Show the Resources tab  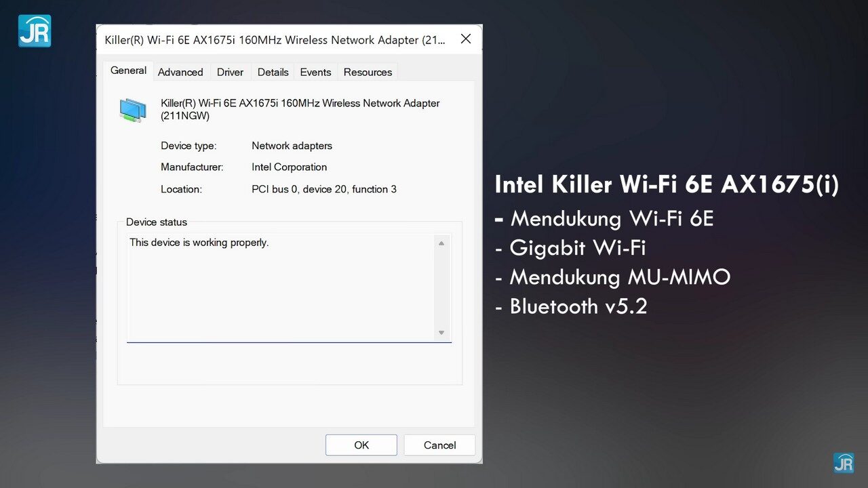(x=368, y=72)
